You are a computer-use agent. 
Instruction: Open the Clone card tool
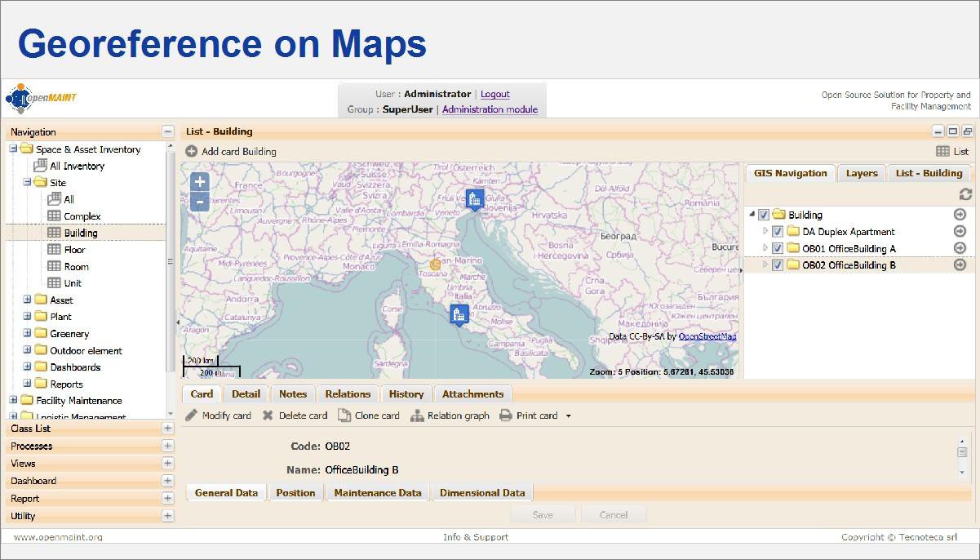coord(346,415)
